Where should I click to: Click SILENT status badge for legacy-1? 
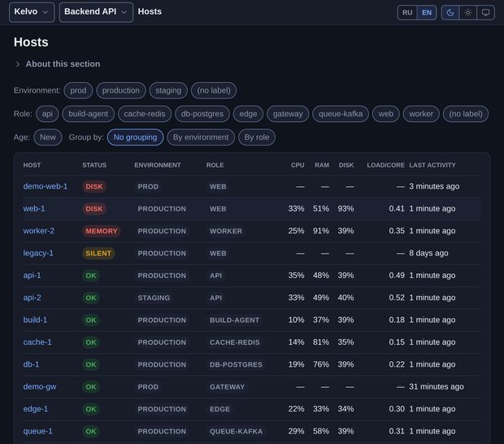[x=98, y=254]
